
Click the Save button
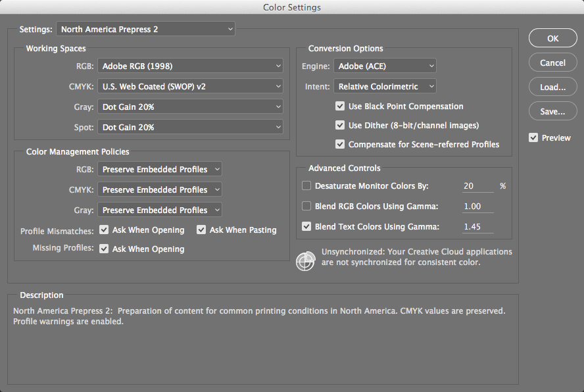point(552,110)
